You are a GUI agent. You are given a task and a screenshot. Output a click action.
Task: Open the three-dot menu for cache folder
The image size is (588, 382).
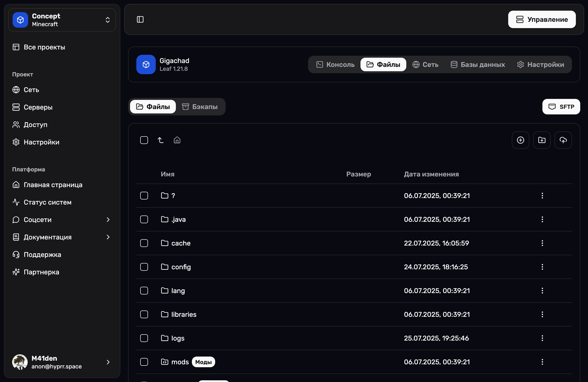[x=542, y=243]
